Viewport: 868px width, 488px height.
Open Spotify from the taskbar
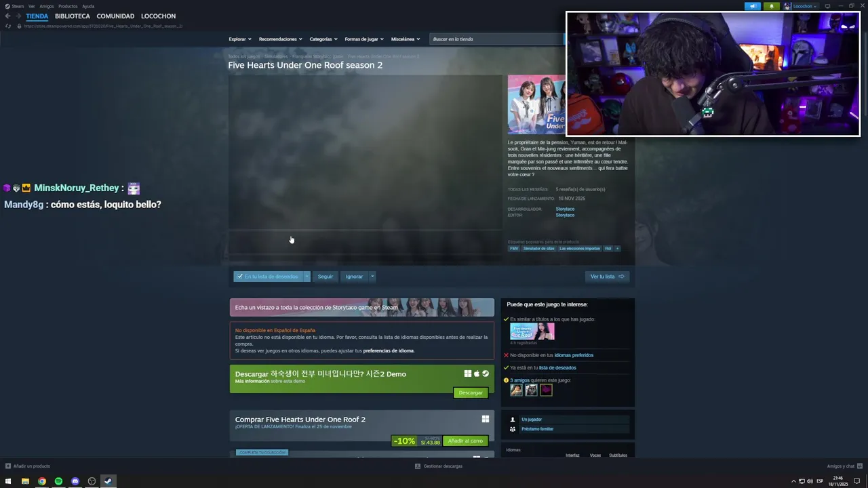[58, 481]
